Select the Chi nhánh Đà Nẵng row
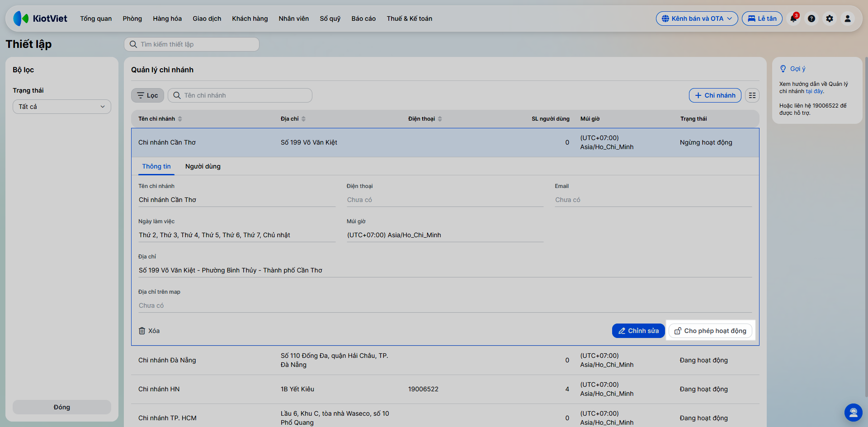The height and width of the screenshot is (427, 868). (x=445, y=360)
